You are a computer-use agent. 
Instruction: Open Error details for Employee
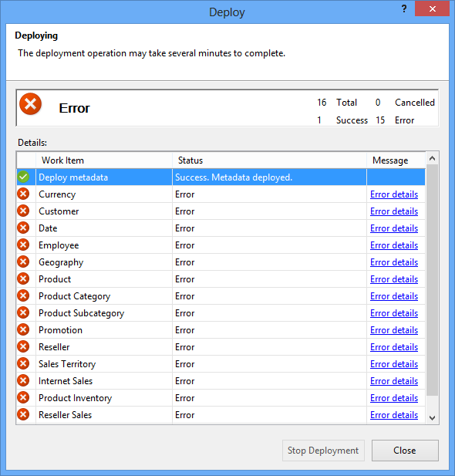click(x=394, y=245)
